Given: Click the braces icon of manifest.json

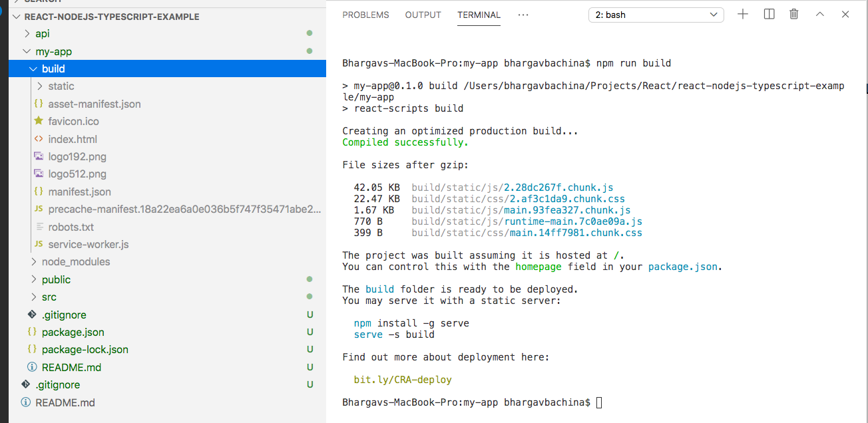Looking at the screenshot, I should [39, 192].
